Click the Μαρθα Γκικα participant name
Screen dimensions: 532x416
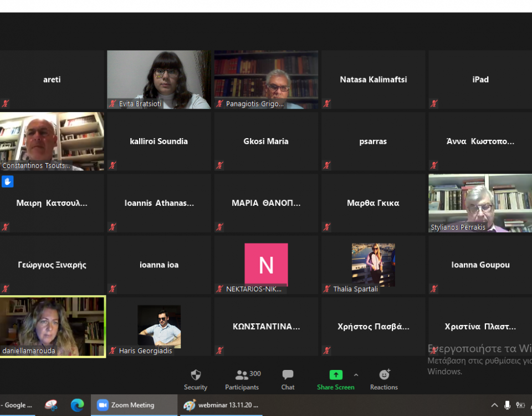coord(373,203)
